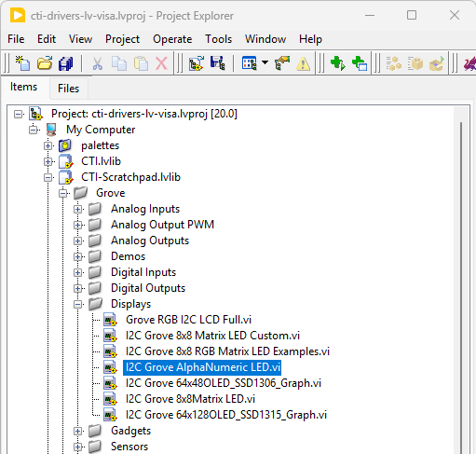The image size is (476, 454).
Task: Switch to the Files tab
Action: [68, 89]
